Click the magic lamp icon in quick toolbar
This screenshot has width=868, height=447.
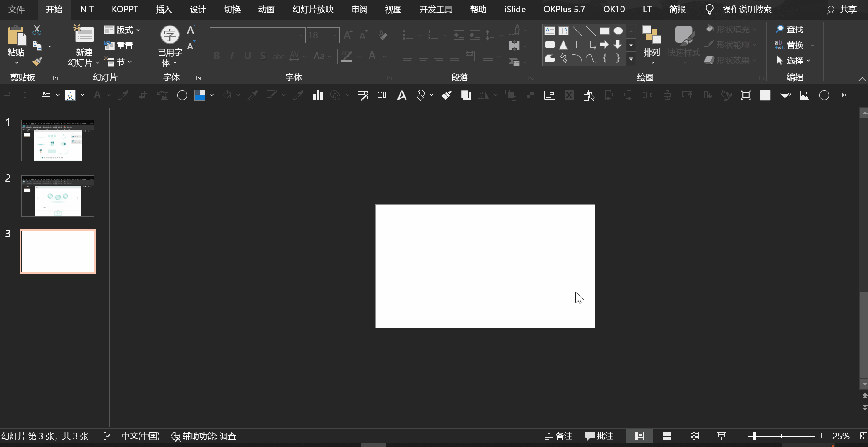coord(785,95)
